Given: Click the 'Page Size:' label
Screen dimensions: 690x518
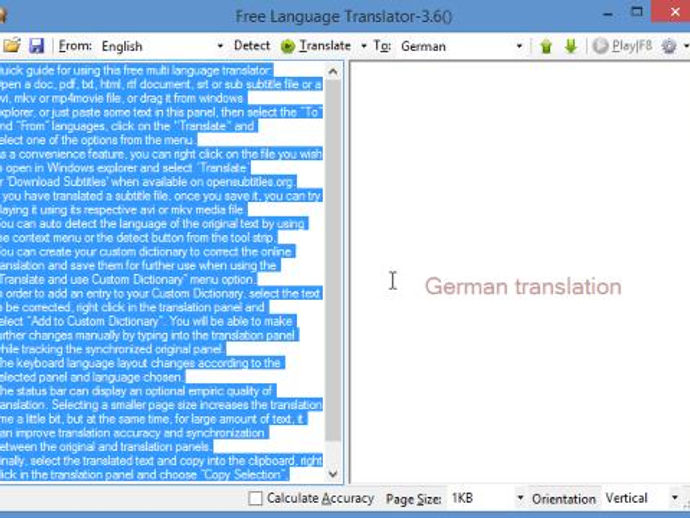Looking at the screenshot, I should [x=414, y=499].
